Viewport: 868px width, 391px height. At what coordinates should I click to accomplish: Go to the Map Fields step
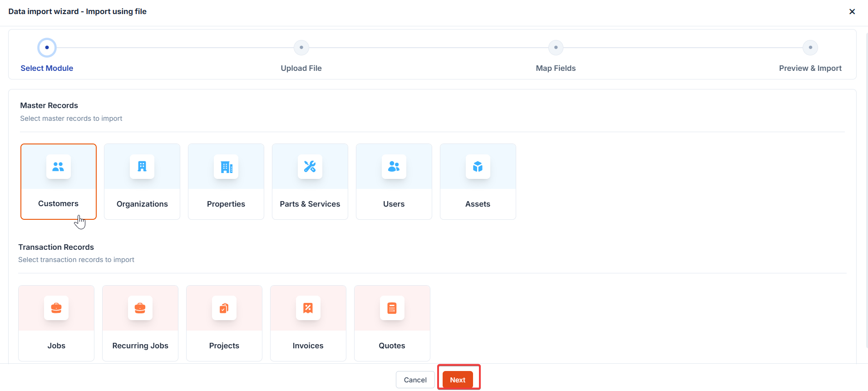pyautogui.click(x=556, y=68)
